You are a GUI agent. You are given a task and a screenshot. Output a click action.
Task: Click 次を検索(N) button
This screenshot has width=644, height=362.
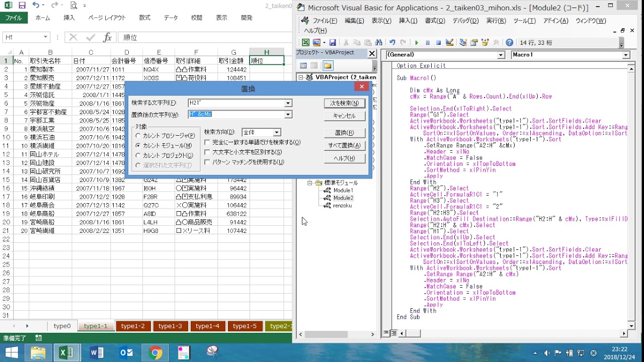[x=344, y=103]
